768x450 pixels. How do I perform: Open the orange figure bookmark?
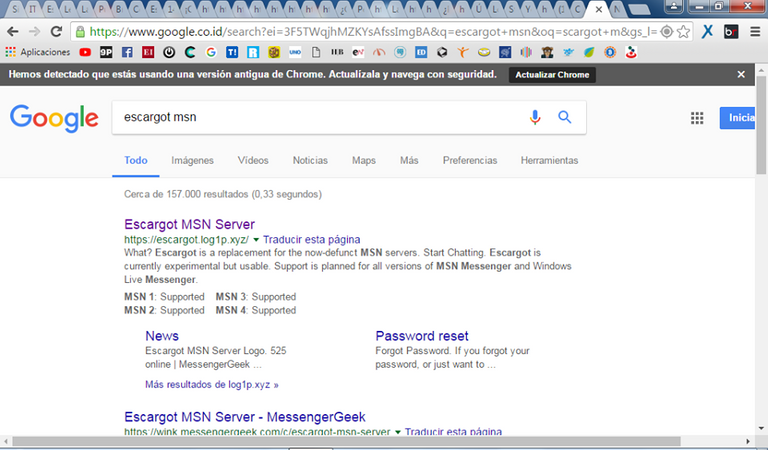[x=463, y=52]
